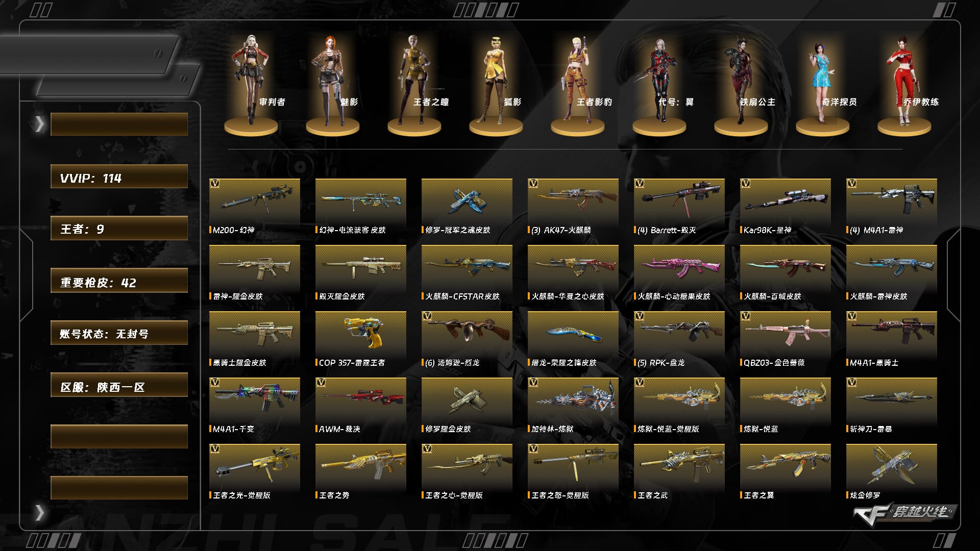The width and height of the screenshot is (980, 551).
Task: Click the VVIP: 114 stat bar
Action: point(119,176)
